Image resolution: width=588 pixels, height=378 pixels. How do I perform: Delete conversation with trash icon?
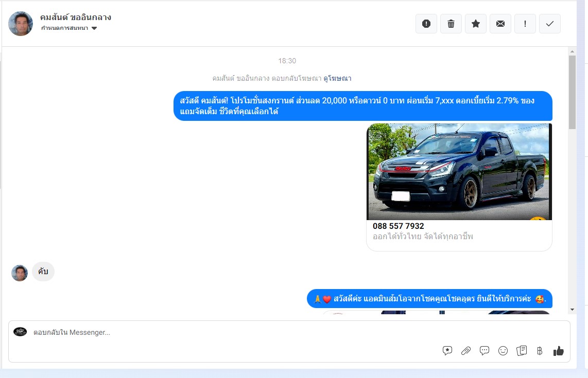tap(451, 24)
